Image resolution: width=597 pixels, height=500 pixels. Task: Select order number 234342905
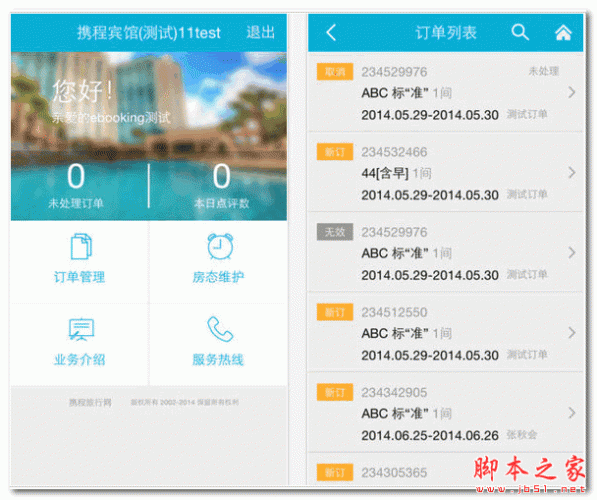click(394, 392)
